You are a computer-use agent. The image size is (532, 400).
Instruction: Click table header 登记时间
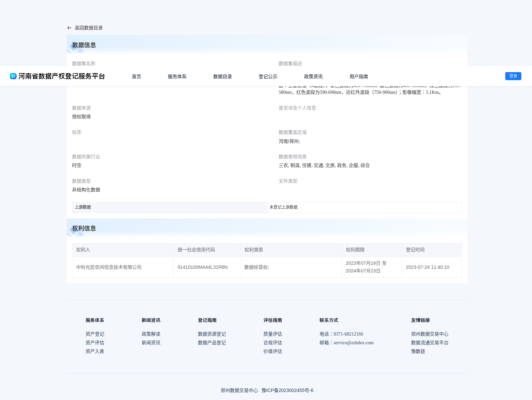[415, 250]
